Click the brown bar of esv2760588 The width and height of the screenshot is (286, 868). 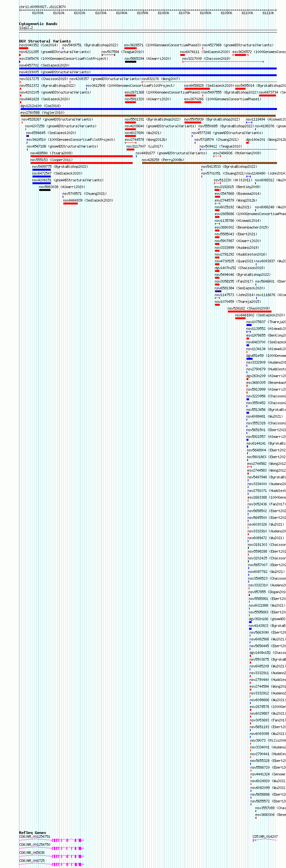click(148, 116)
